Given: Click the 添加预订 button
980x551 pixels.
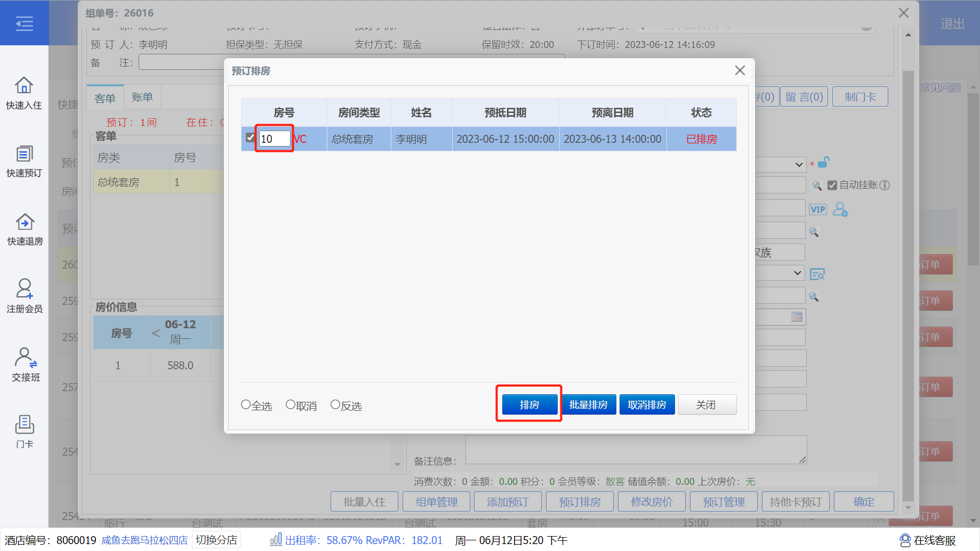Looking at the screenshot, I should pyautogui.click(x=508, y=501).
